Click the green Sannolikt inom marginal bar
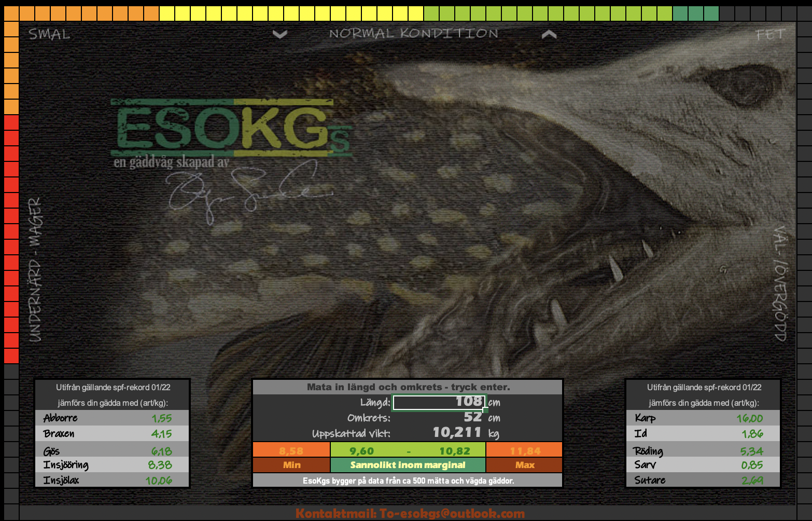 408,465
